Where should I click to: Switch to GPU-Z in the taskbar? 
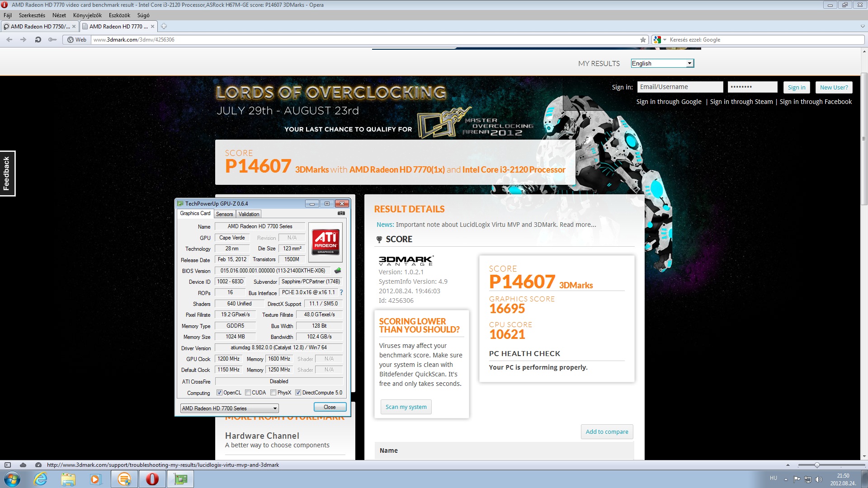(x=180, y=479)
